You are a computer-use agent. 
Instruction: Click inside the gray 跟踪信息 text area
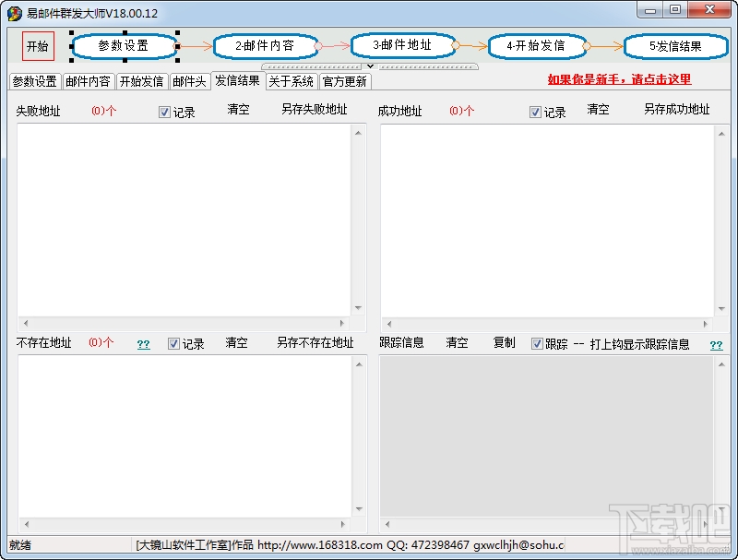point(547,436)
